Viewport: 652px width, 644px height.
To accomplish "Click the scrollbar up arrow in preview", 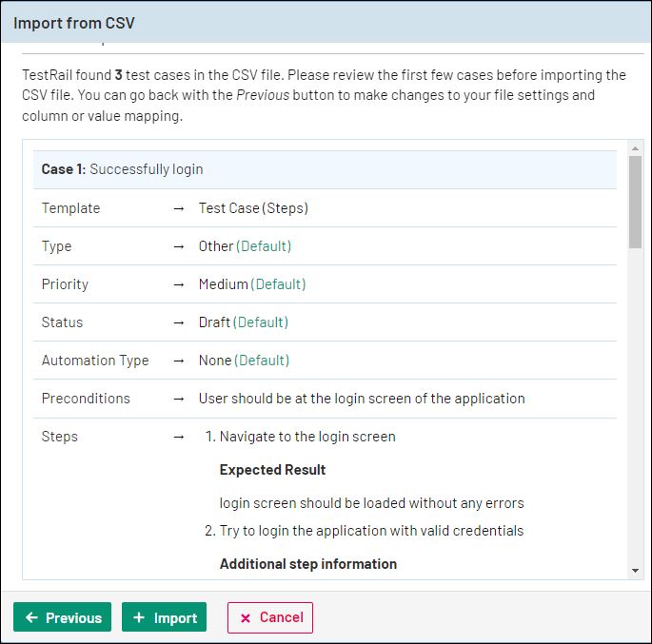I will coord(635,147).
